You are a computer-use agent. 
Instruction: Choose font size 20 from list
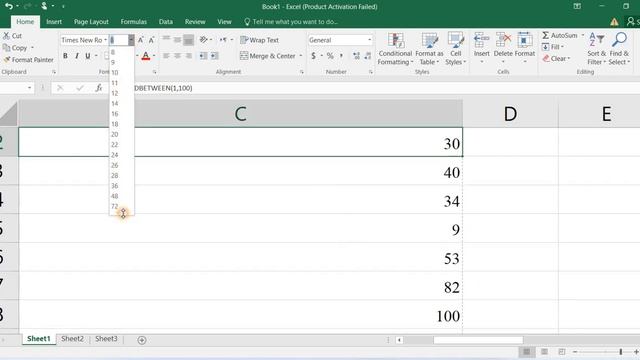click(x=122, y=134)
